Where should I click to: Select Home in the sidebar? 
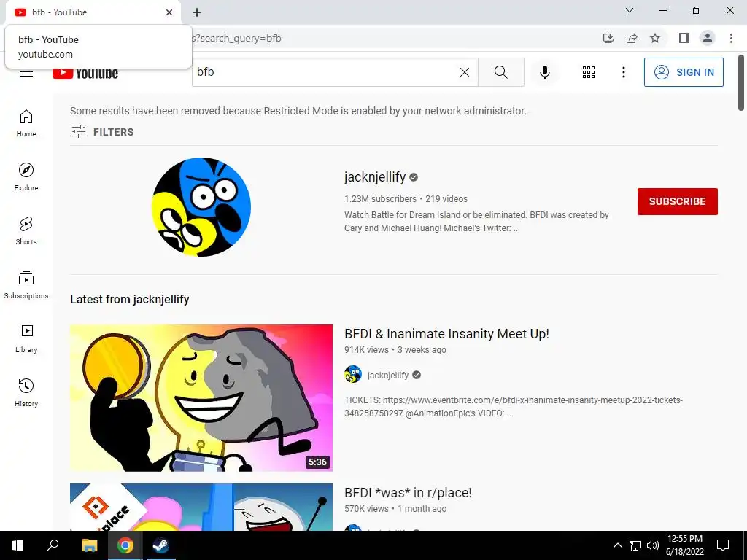click(x=26, y=123)
